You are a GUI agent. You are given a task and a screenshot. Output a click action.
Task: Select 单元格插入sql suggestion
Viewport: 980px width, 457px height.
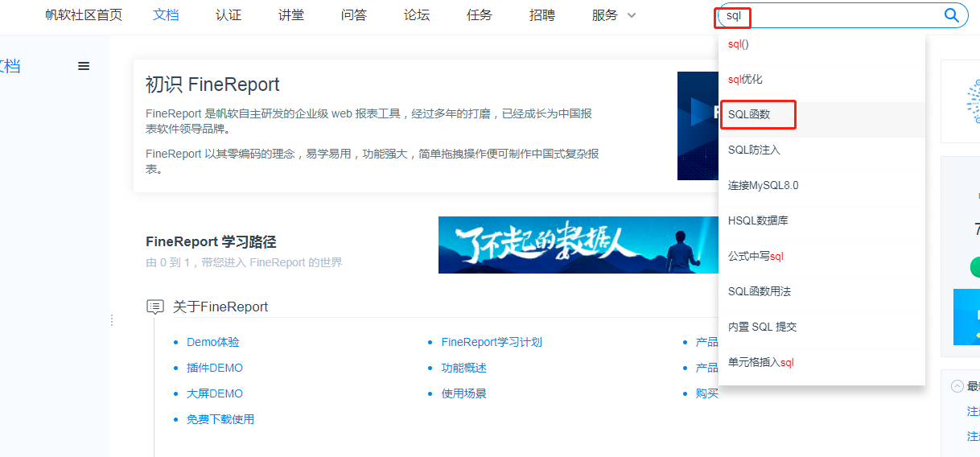[821, 362]
